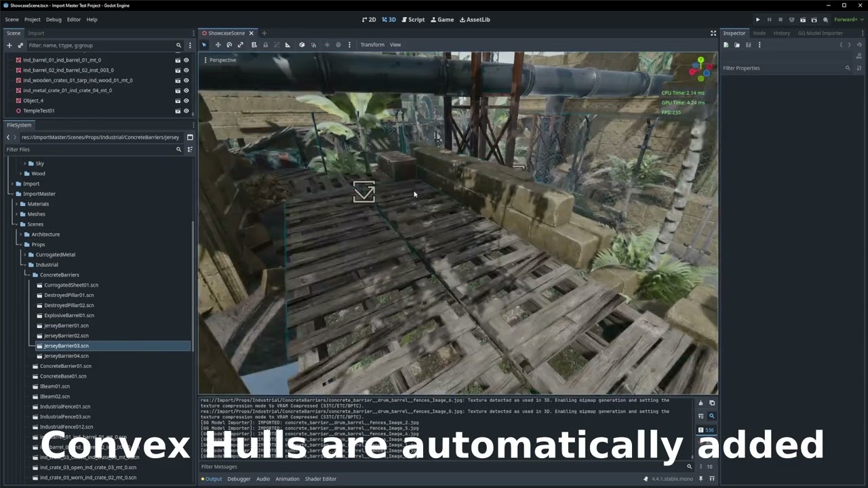This screenshot has height=488, width=868.
Task: Activate the Move Mode tool
Action: pos(218,45)
